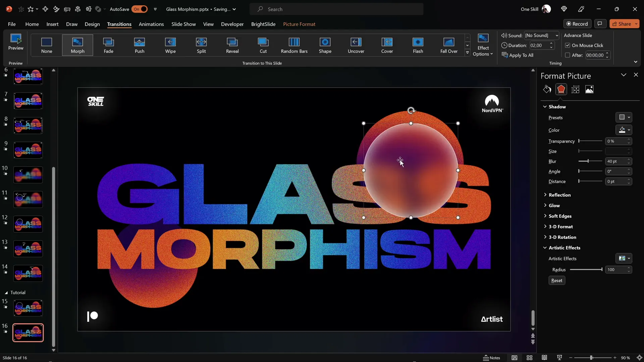The width and height of the screenshot is (644, 362).
Task: Enable the After timing checkbox
Action: coord(568,55)
